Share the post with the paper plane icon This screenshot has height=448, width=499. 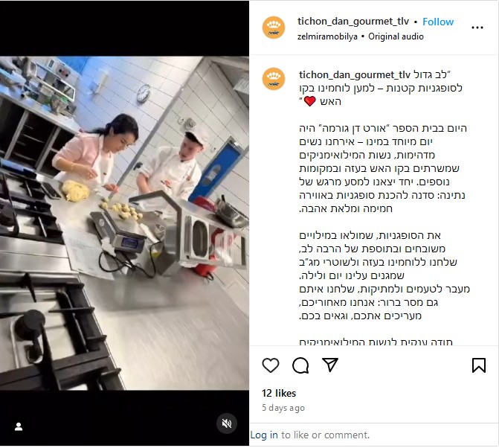[330, 365]
